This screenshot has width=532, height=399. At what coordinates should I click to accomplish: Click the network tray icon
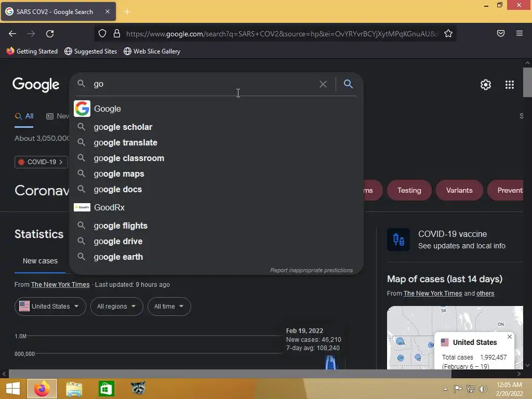[471, 389]
